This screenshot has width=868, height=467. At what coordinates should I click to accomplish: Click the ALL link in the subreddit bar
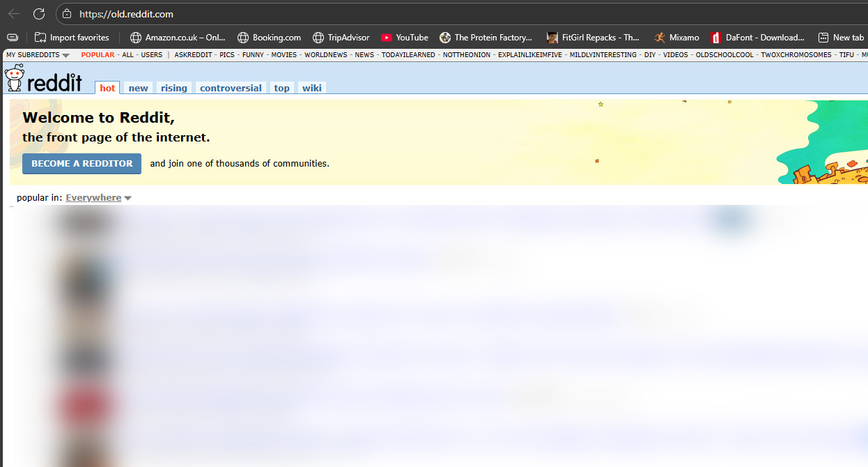point(127,55)
